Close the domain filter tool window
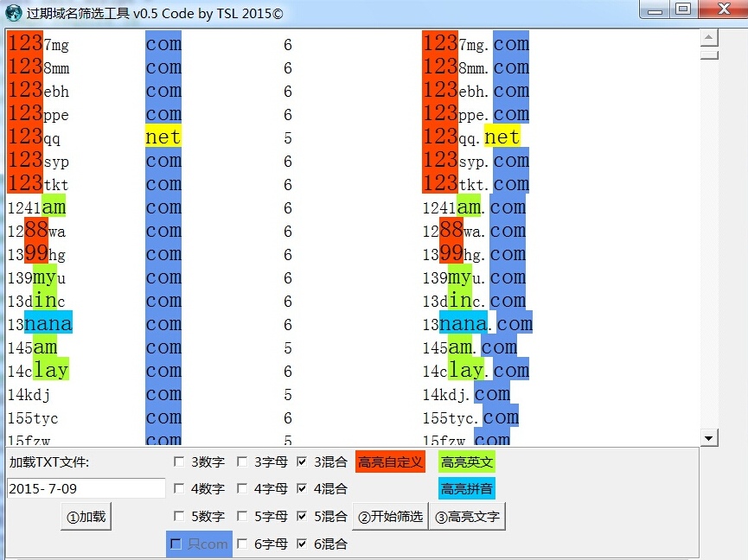 tap(724, 10)
